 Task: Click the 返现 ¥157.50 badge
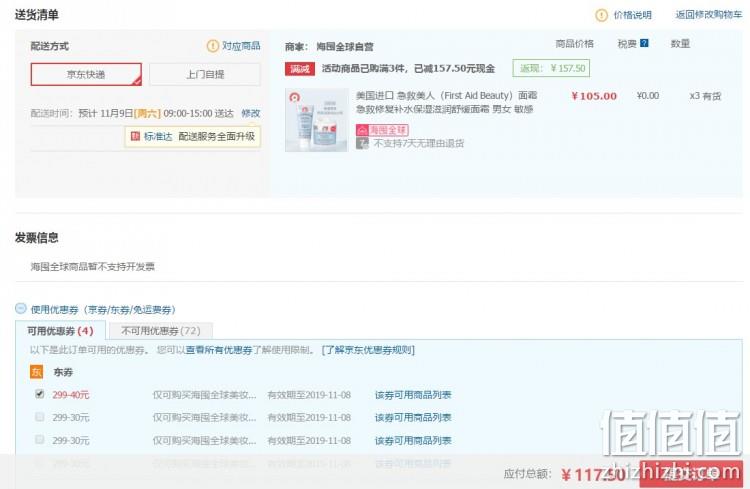coord(551,68)
